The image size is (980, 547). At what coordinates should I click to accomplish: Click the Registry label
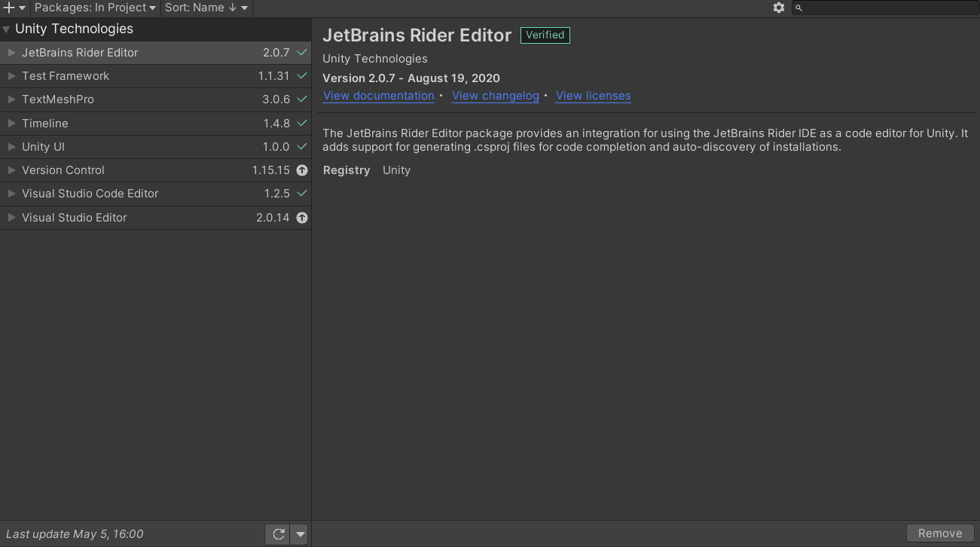347,170
